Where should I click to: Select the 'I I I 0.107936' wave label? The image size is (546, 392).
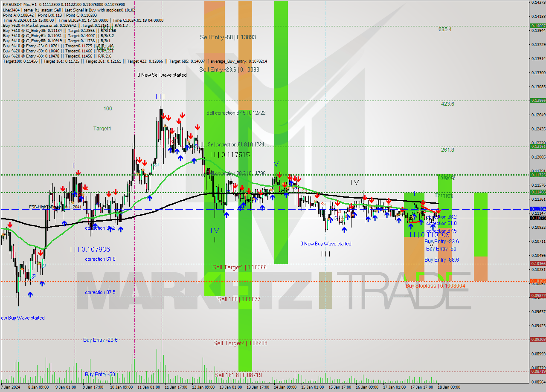(x=90, y=249)
